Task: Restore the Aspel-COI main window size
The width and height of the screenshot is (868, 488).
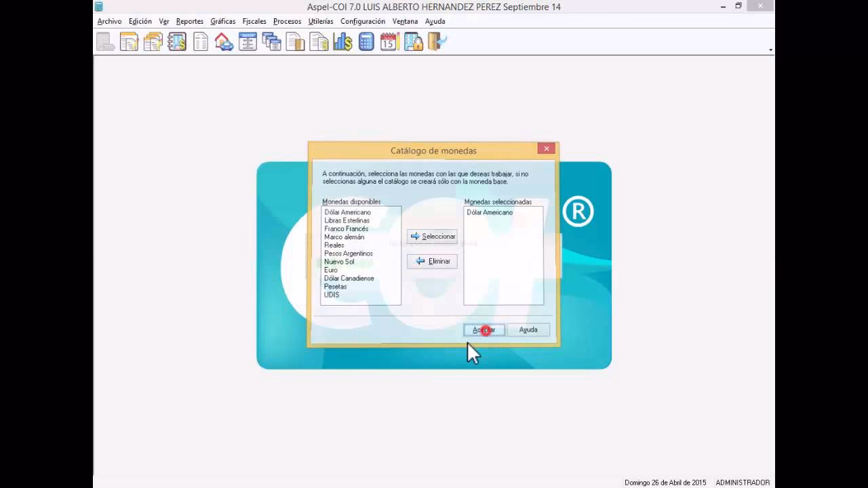Action: point(738,6)
